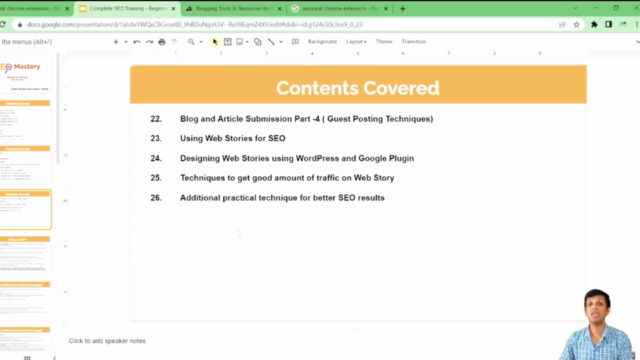Open a new browser tab

402,9
